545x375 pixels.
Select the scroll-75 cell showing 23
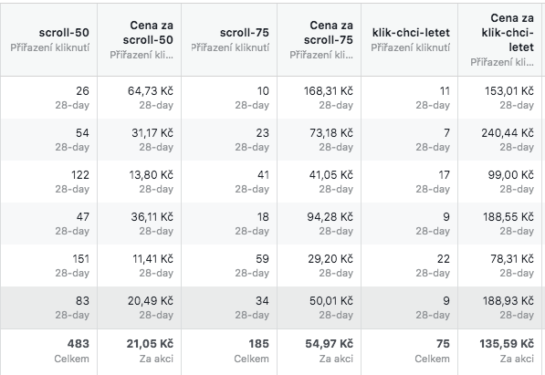pos(229,140)
